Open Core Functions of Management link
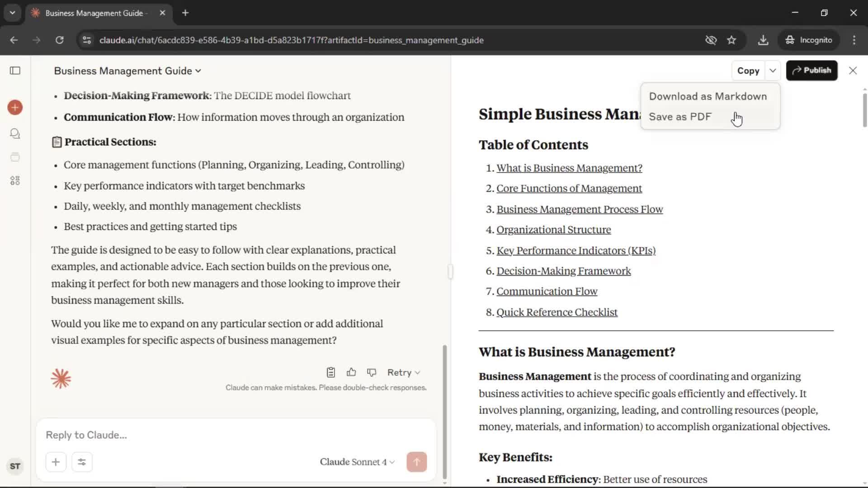 coord(569,188)
